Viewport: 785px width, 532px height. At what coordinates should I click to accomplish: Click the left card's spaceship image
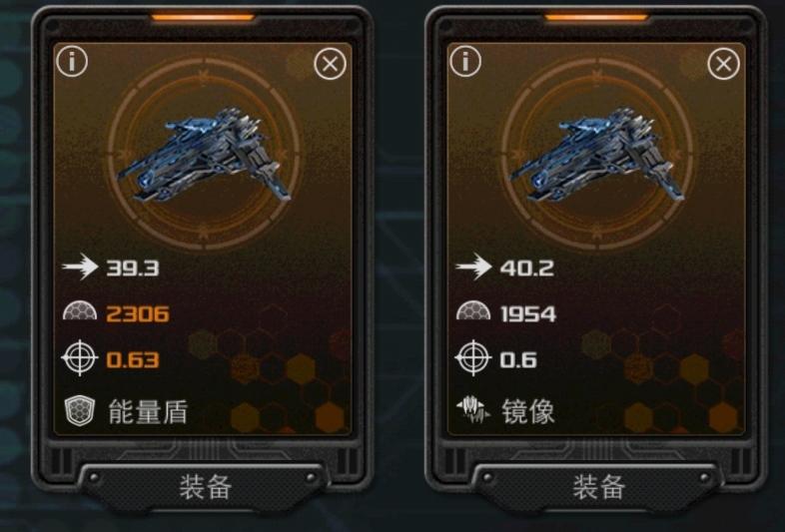tap(204, 154)
